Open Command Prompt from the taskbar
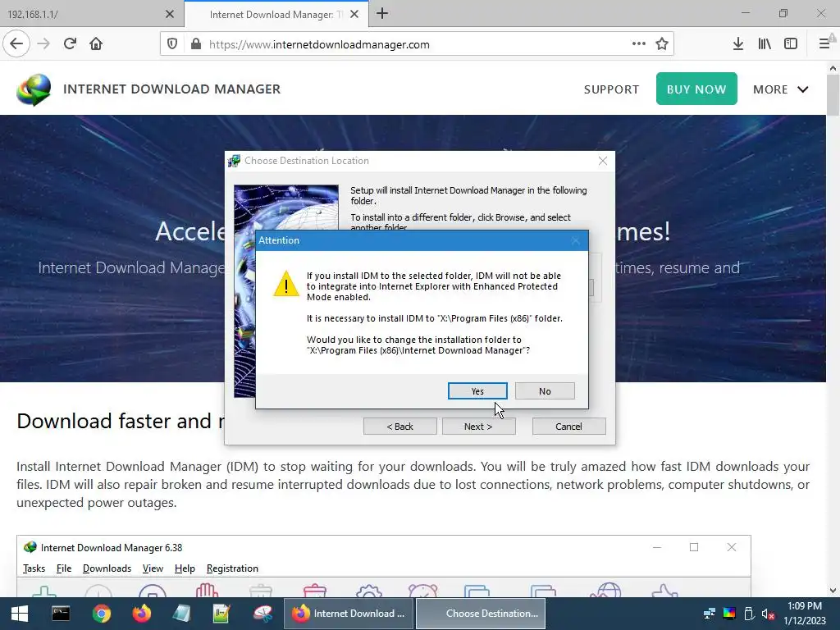Screen dimensions: 840x630 coord(61,614)
